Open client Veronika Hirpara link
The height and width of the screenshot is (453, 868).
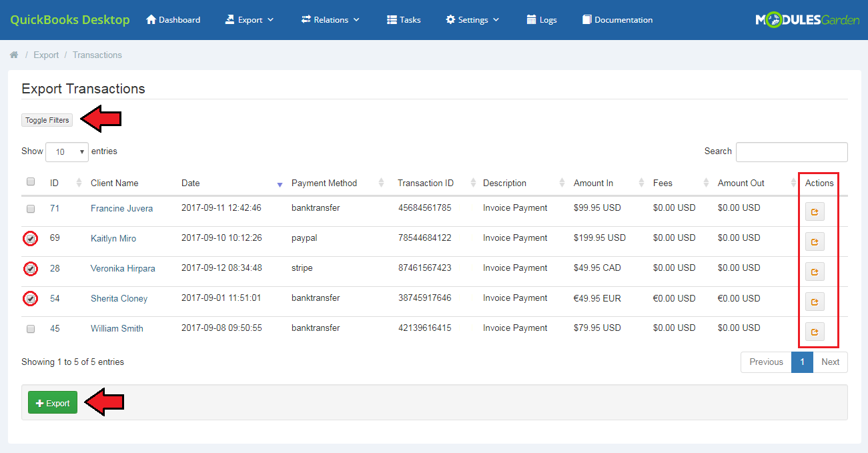123,268
